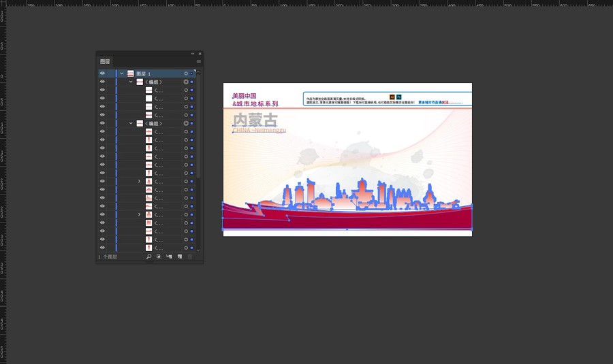The image size is (613, 364).
Task: Select the CHINA - Neimenggu subtitle text
Action: tap(260, 130)
